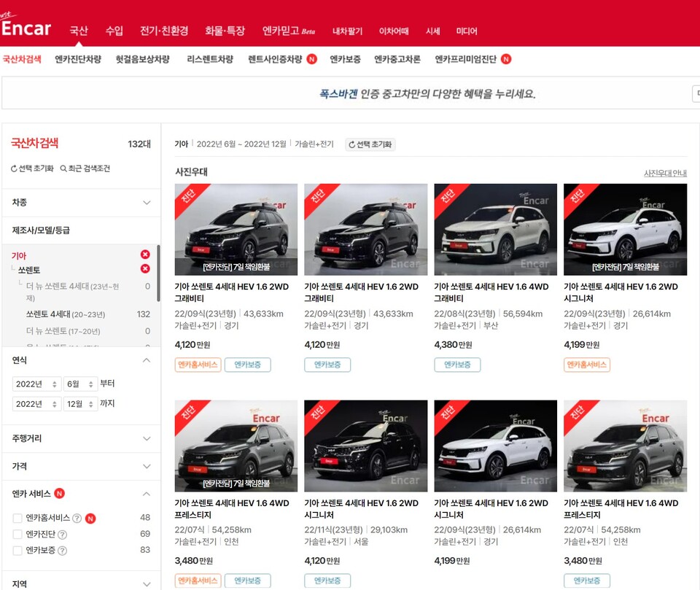Image resolution: width=700 pixels, height=590 pixels.
Task: Click the 선택 초기화 reset in sidebar
Action: click(32, 168)
